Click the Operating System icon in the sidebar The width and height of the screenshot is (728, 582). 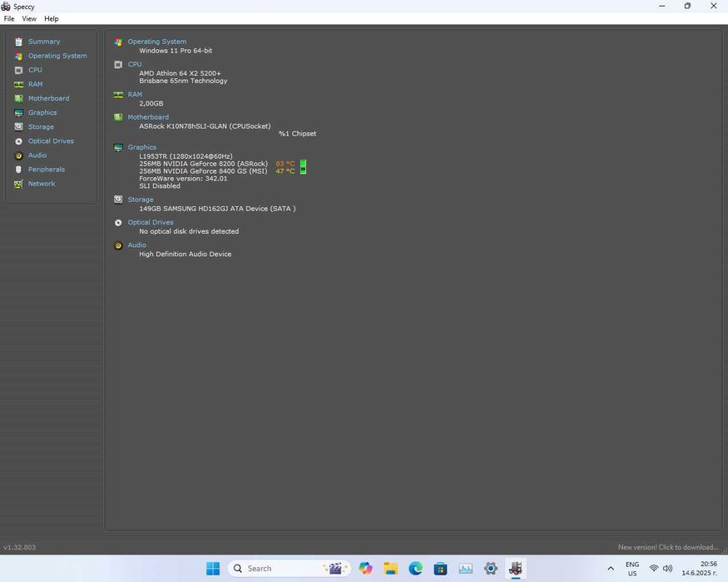(x=18, y=57)
